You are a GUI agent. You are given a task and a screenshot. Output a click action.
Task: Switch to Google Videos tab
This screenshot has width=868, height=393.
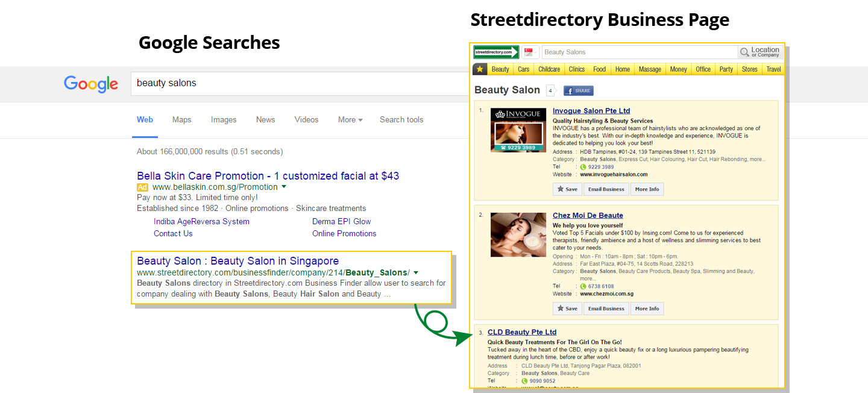[x=306, y=119]
